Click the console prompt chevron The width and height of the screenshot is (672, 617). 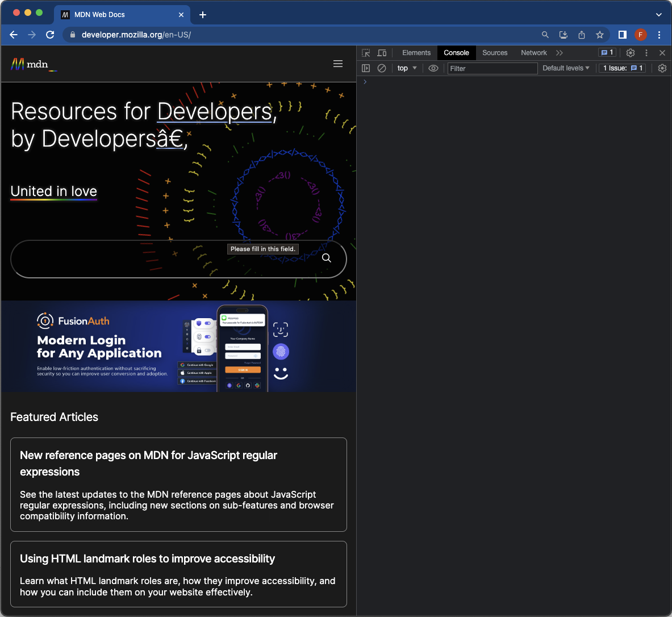pos(365,81)
